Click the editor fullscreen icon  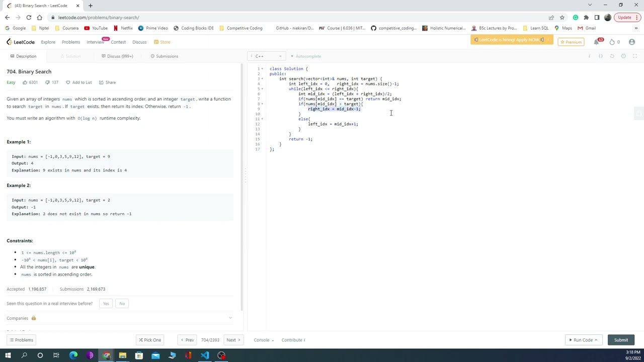tap(635, 56)
